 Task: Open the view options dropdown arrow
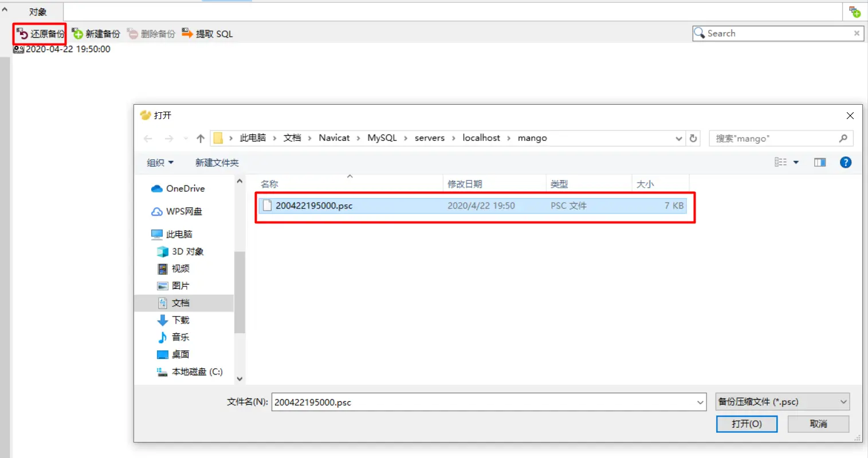tap(796, 163)
